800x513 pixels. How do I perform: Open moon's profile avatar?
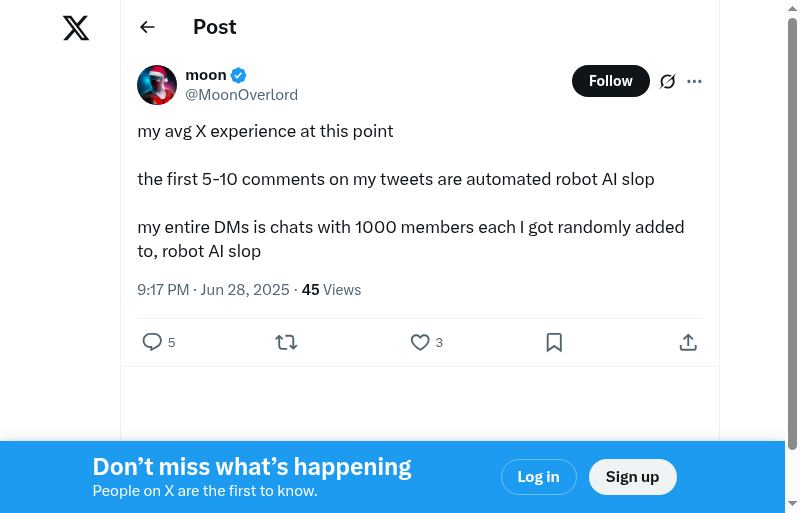click(157, 85)
